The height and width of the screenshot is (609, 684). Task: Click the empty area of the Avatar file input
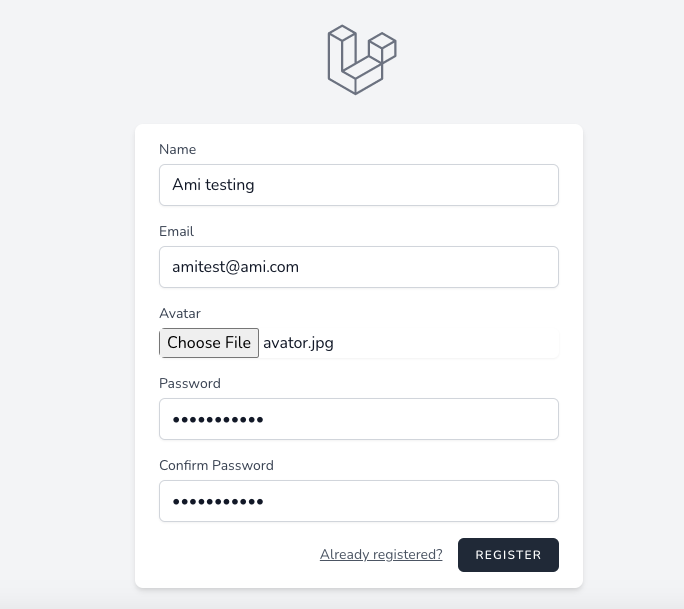click(445, 343)
